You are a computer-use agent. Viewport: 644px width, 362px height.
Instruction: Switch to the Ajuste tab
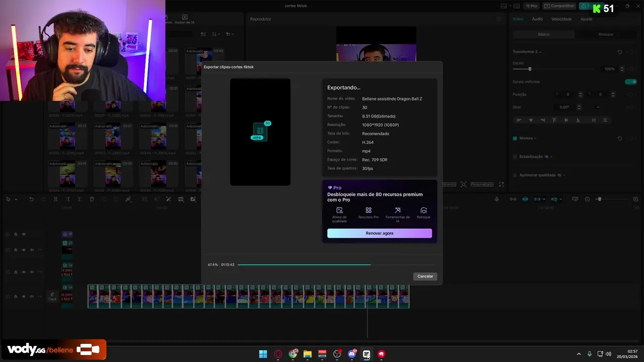click(x=586, y=19)
